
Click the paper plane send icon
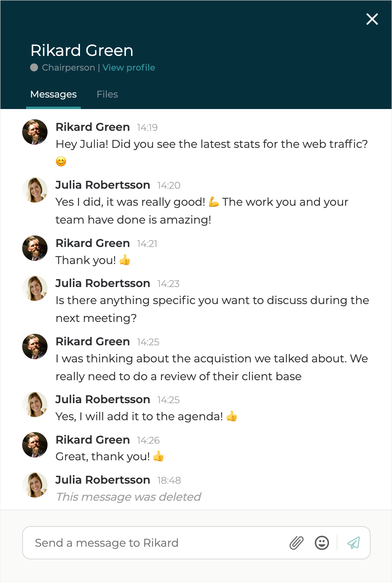click(354, 543)
